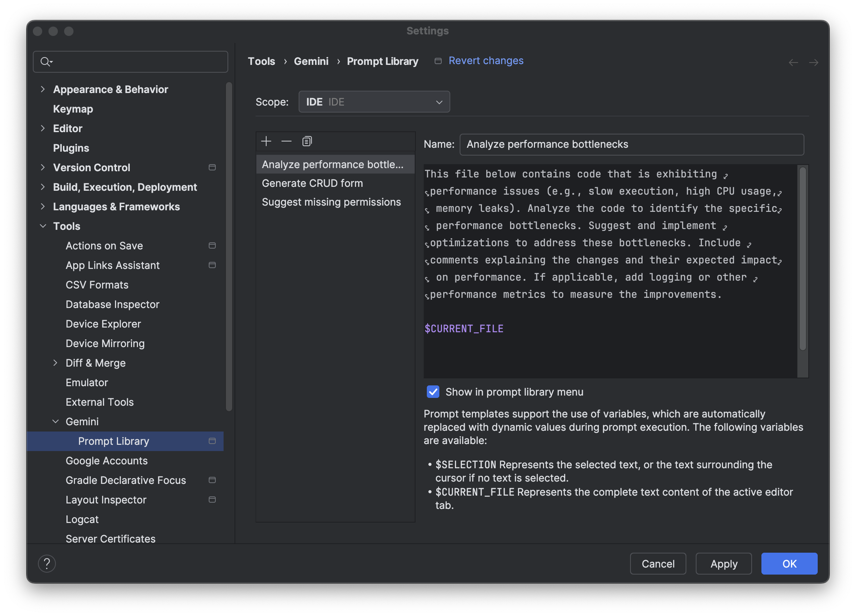Duplicate the prompt via the copy icon
856x616 pixels.
307,141
